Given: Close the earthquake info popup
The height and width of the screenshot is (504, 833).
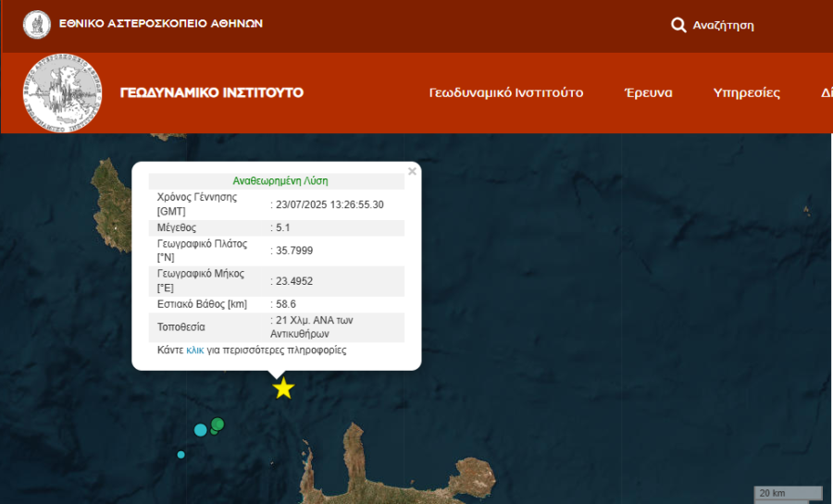Looking at the screenshot, I should 412,171.
